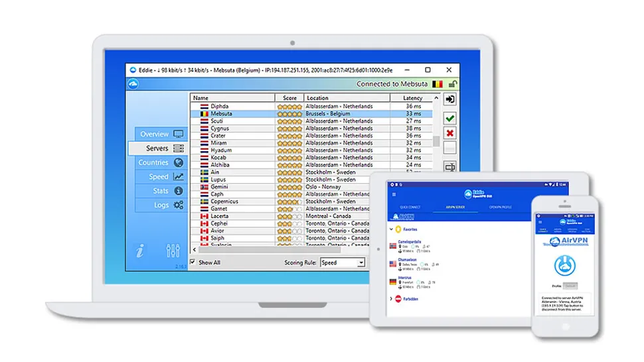Select the Crater server row

(311, 136)
